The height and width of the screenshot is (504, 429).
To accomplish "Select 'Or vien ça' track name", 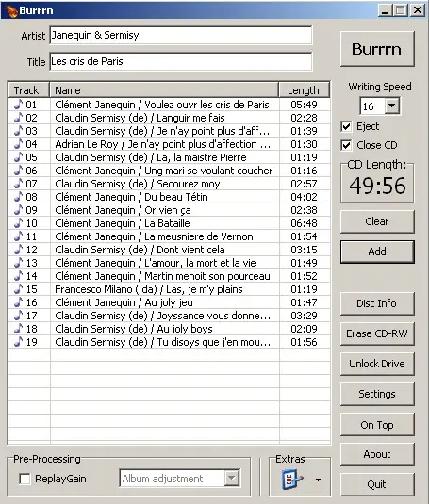I will pos(168,210).
